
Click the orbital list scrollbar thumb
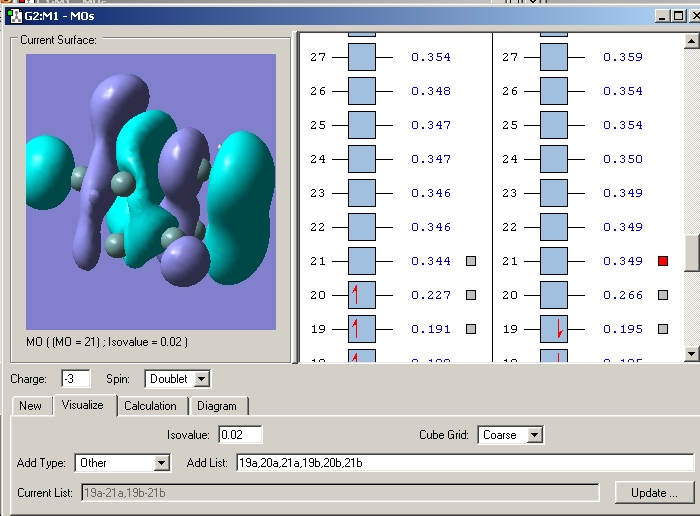(691, 252)
